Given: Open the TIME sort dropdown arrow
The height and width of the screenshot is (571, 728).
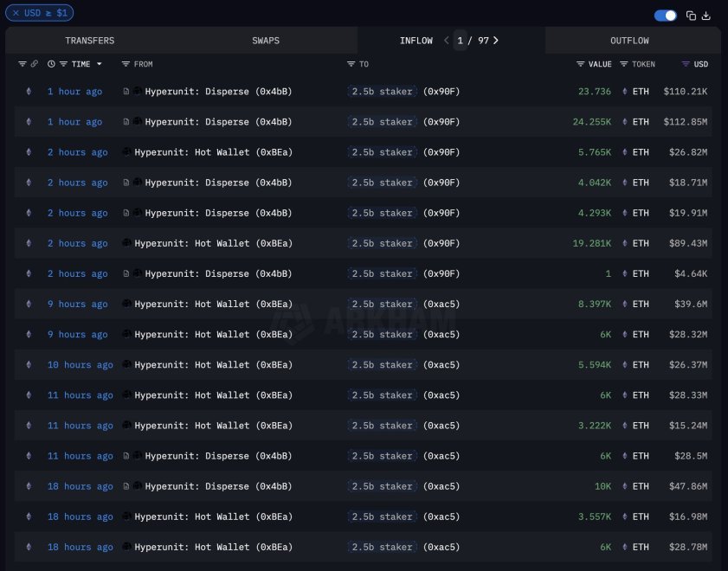Looking at the screenshot, I should pos(99,64).
